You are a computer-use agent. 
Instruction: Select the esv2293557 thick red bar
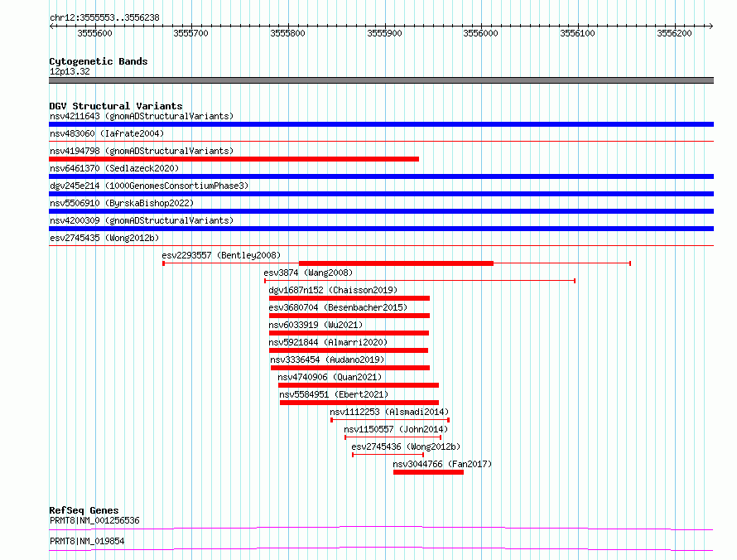click(396, 263)
